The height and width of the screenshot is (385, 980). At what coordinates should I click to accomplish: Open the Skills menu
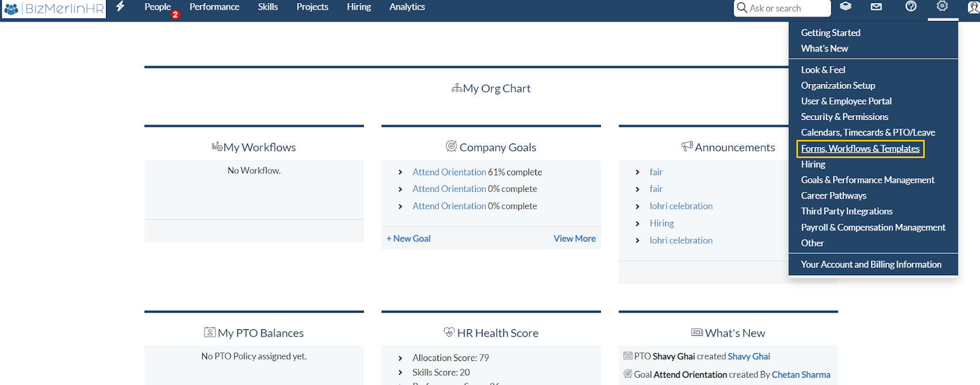point(268,7)
